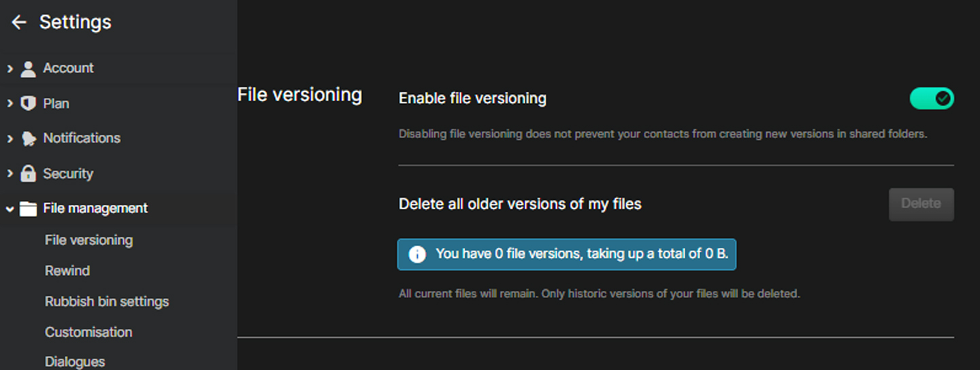Open the Rewind settings item

point(67,271)
